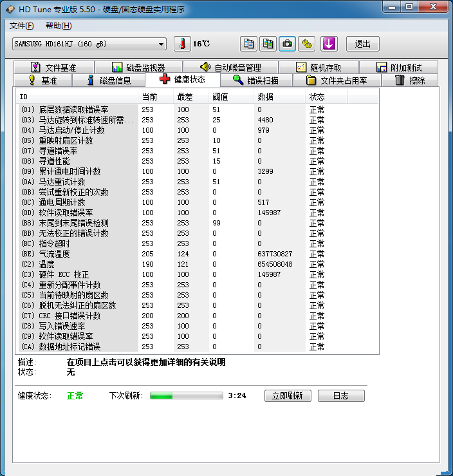
Task: Switch to the 磁盘监视器 tab
Action: click(x=138, y=67)
